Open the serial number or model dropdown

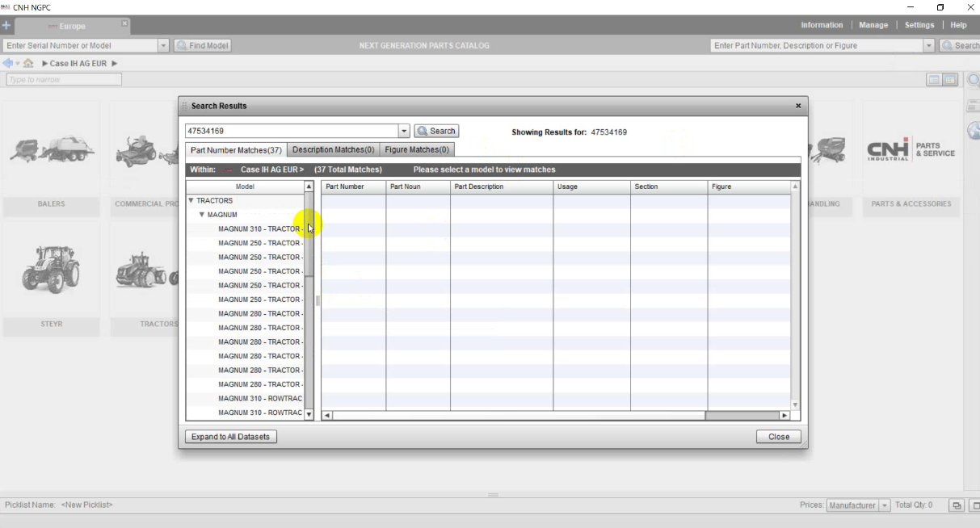pos(164,46)
